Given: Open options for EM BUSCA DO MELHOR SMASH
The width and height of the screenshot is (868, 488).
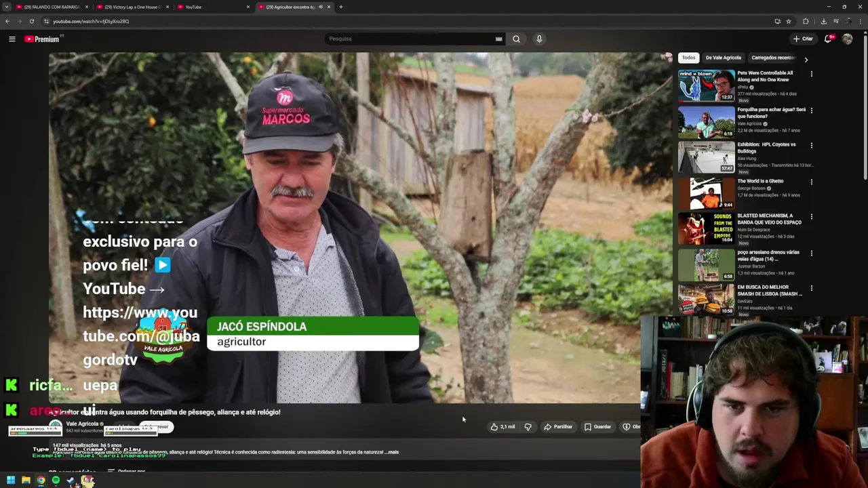Looking at the screenshot, I should click(x=811, y=288).
